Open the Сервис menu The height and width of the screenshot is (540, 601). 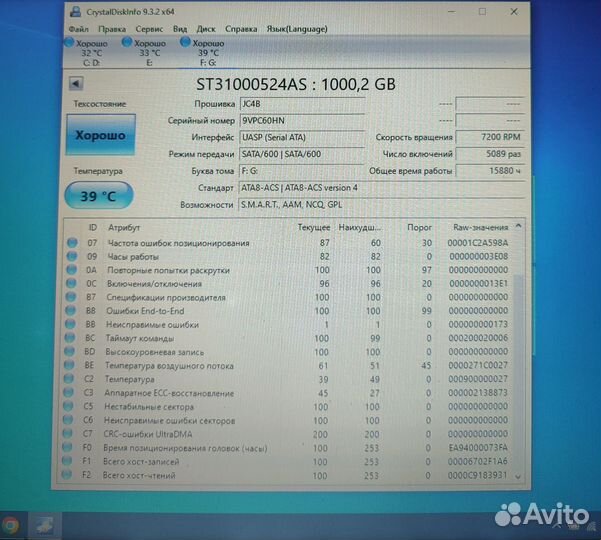click(149, 29)
